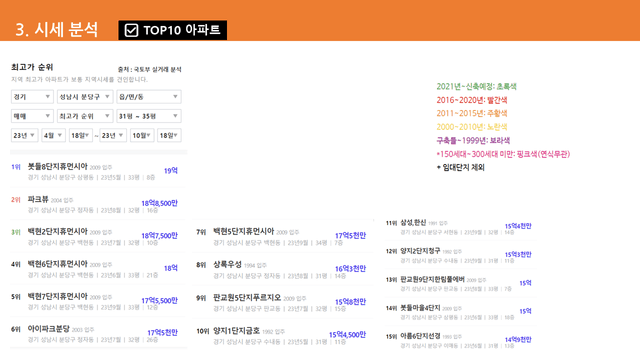Screen dimensions: 640x360
Task: Open the 4월 start month dropdown
Action: tap(53, 135)
